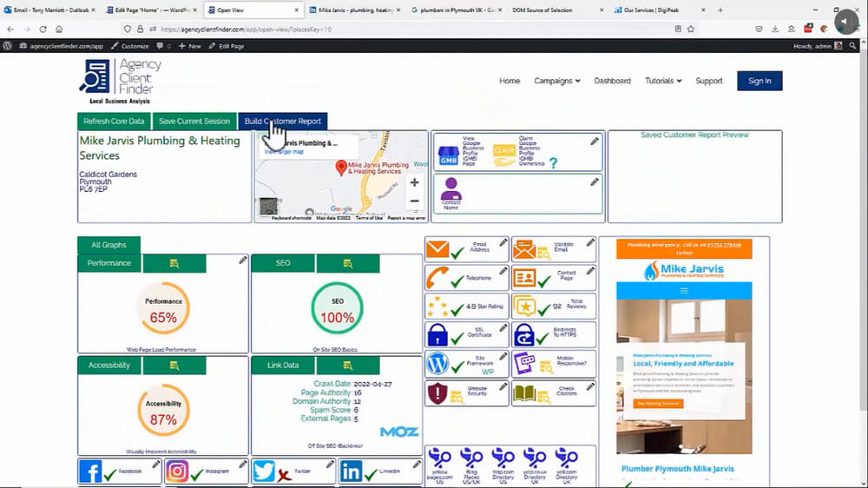This screenshot has width=868, height=488.
Task: Zoom out on the Google map
Action: pos(414,201)
